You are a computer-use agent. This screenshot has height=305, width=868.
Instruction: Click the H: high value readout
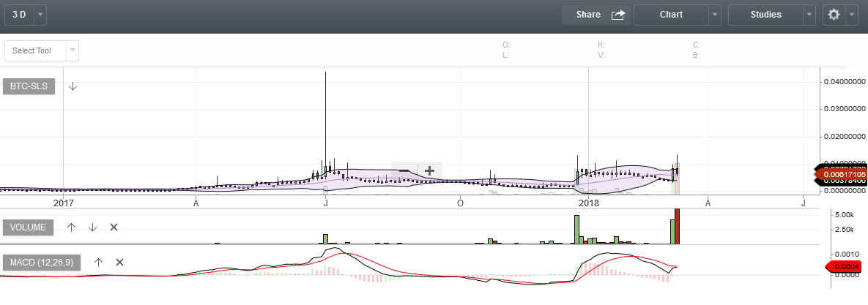tap(601, 45)
